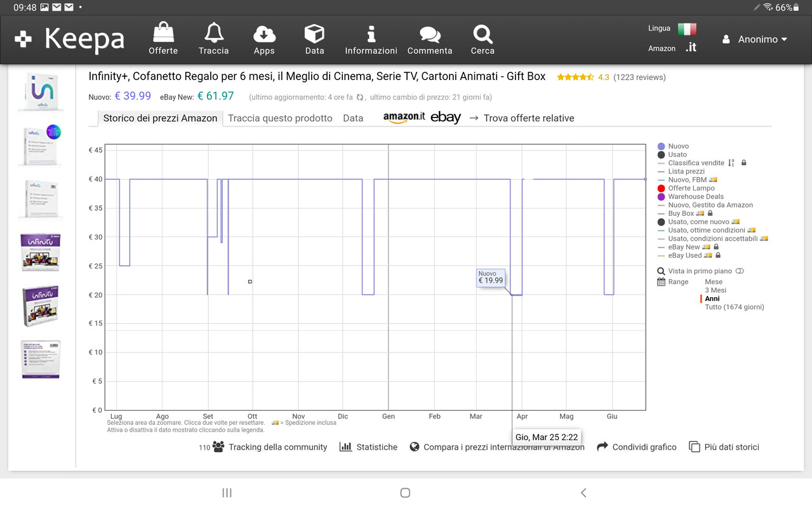
Task: Toggle Classifica vendite legend entry
Action: 691,163
